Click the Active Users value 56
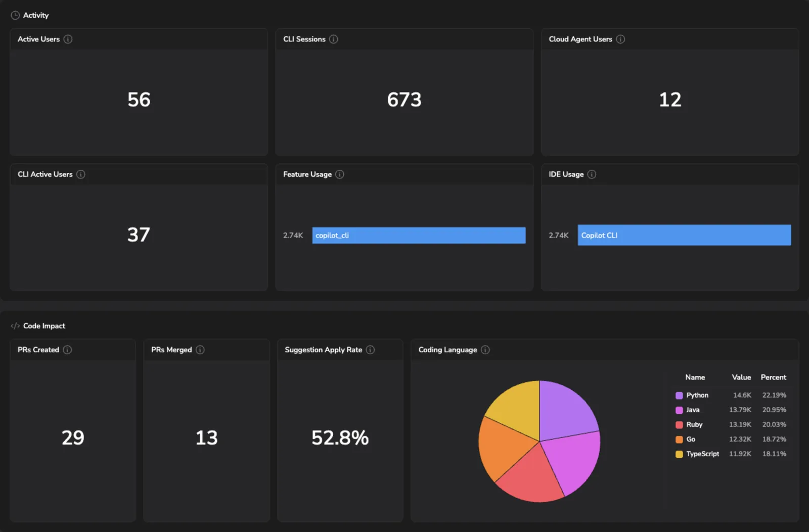 pyautogui.click(x=139, y=100)
